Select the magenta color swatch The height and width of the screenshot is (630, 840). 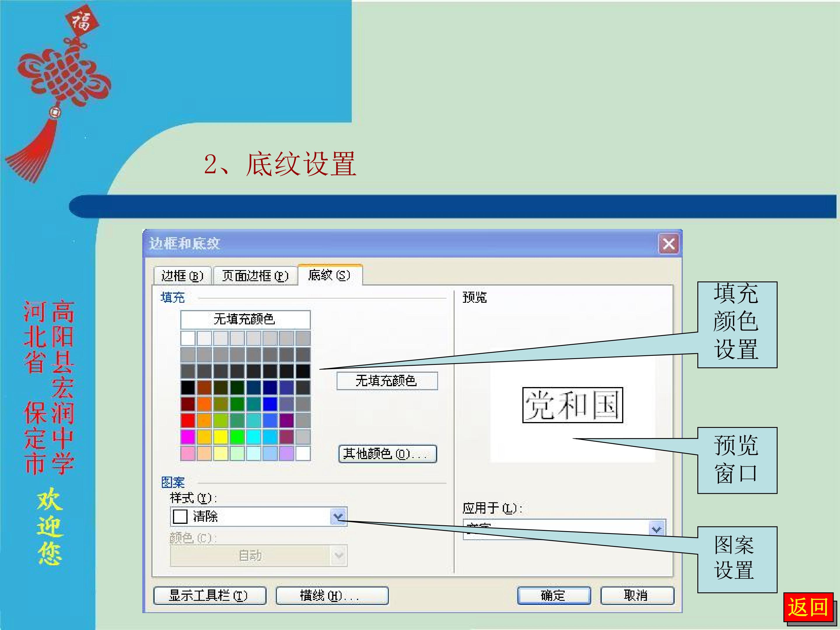click(188, 437)
